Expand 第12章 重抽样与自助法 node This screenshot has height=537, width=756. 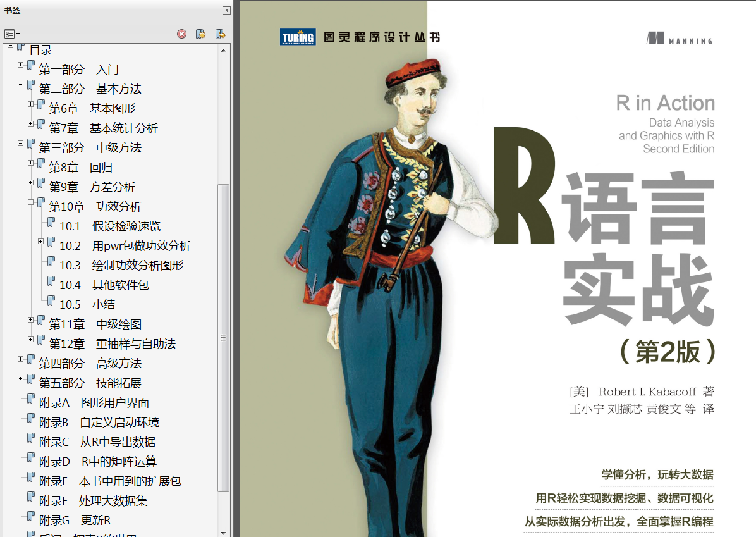pos(30,340)
